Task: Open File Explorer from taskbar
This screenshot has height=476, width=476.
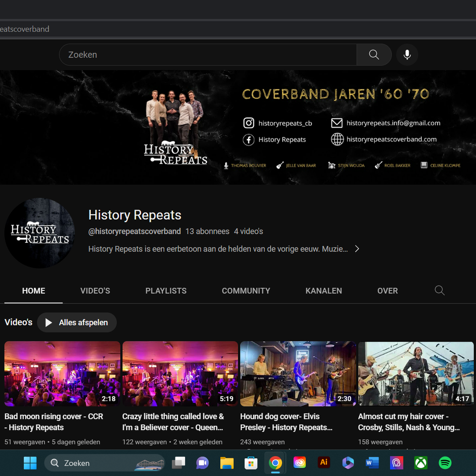Action: tap(227, 463)
